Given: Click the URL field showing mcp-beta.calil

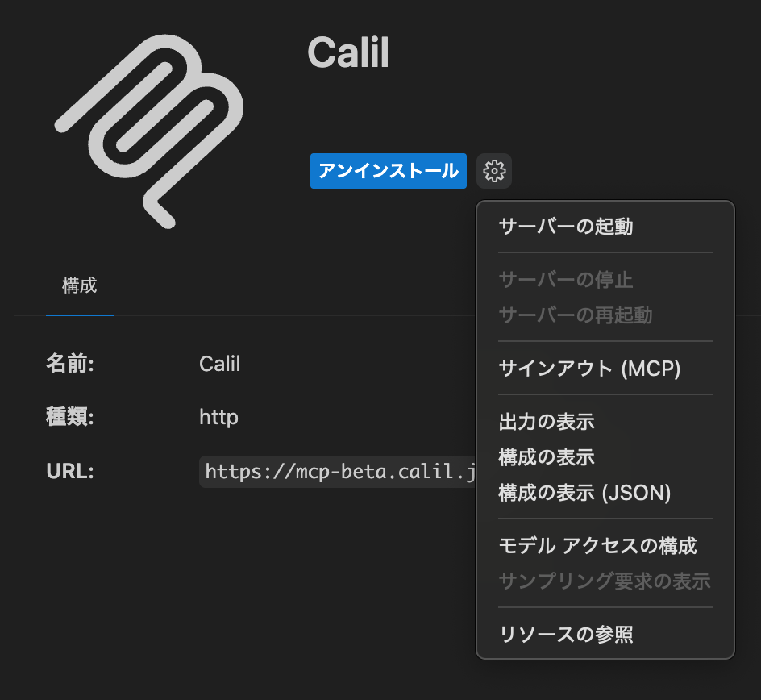Looking at the screenshot, I should click(339, 472).
